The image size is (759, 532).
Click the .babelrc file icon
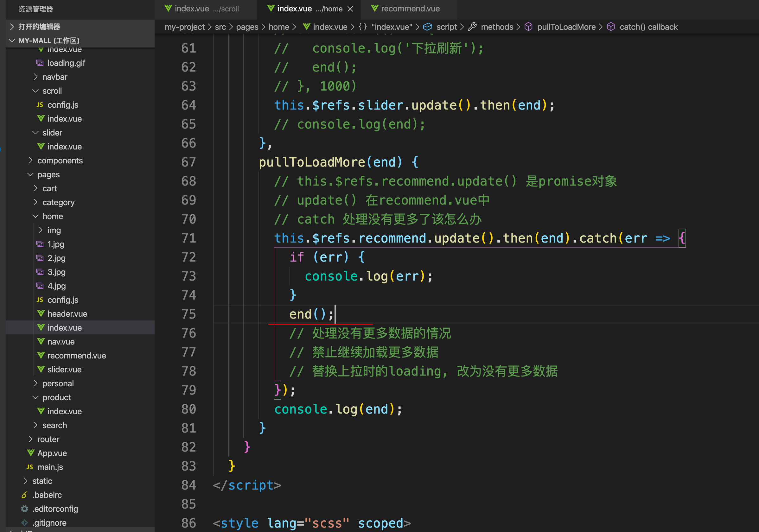pyautogui.click(x=24, y=495)
